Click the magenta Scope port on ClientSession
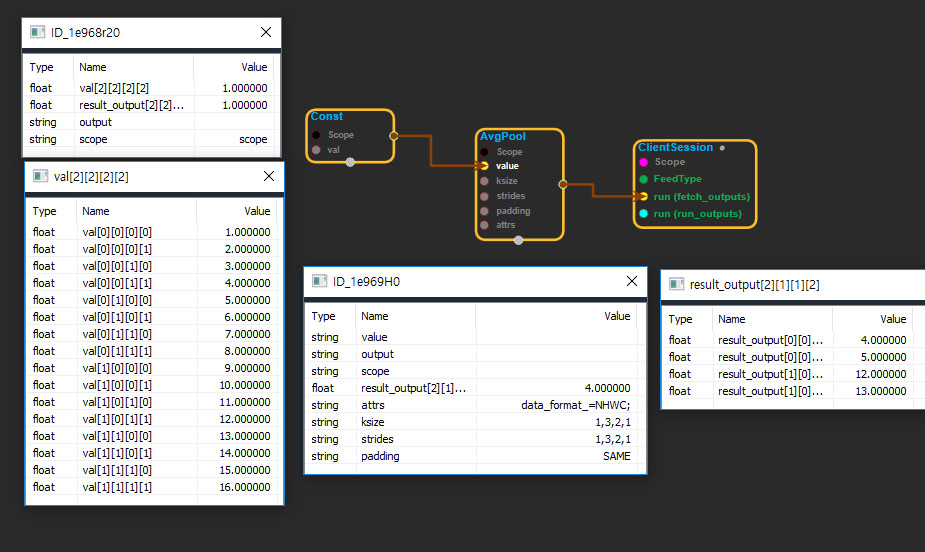The height and width of the screenshot is (552, 925). pyautogui.click(x=644, y=162)
